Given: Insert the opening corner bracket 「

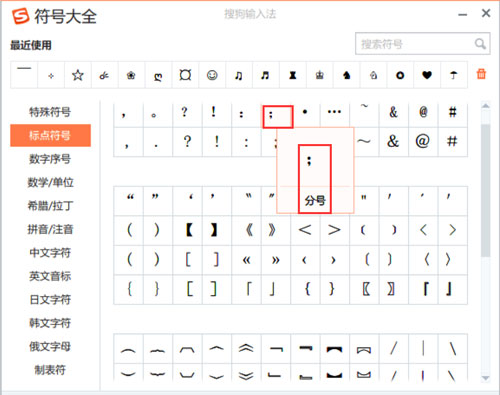Looking at the screenshot, I should (247, 289).
